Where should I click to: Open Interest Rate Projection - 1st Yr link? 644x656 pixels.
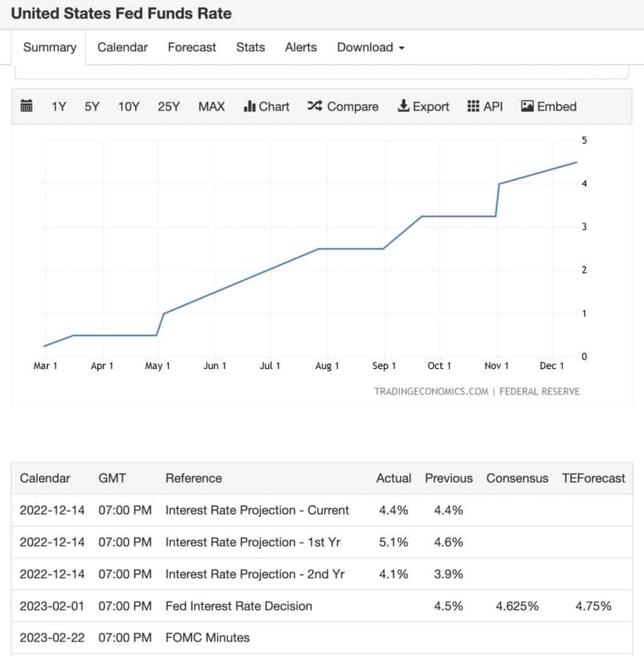(x=253, y=542)
